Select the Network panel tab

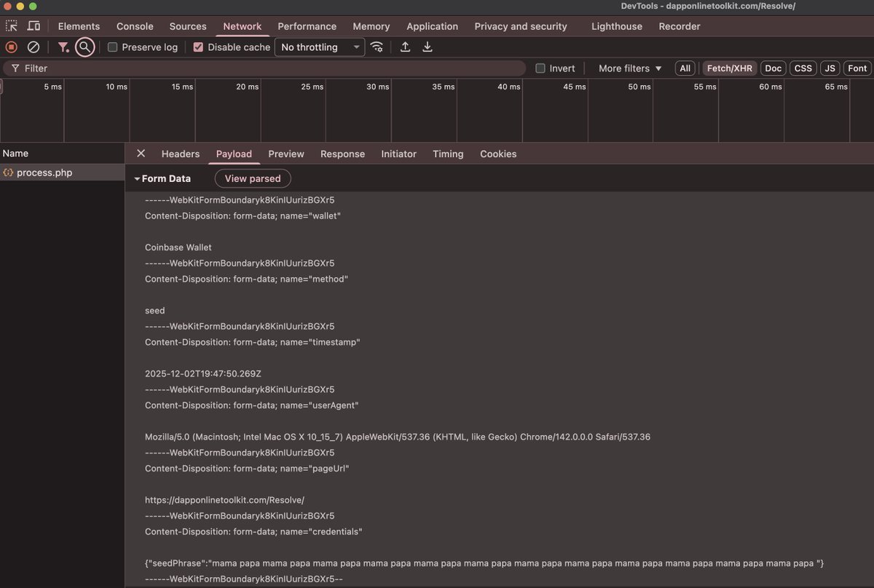[243, 26]
